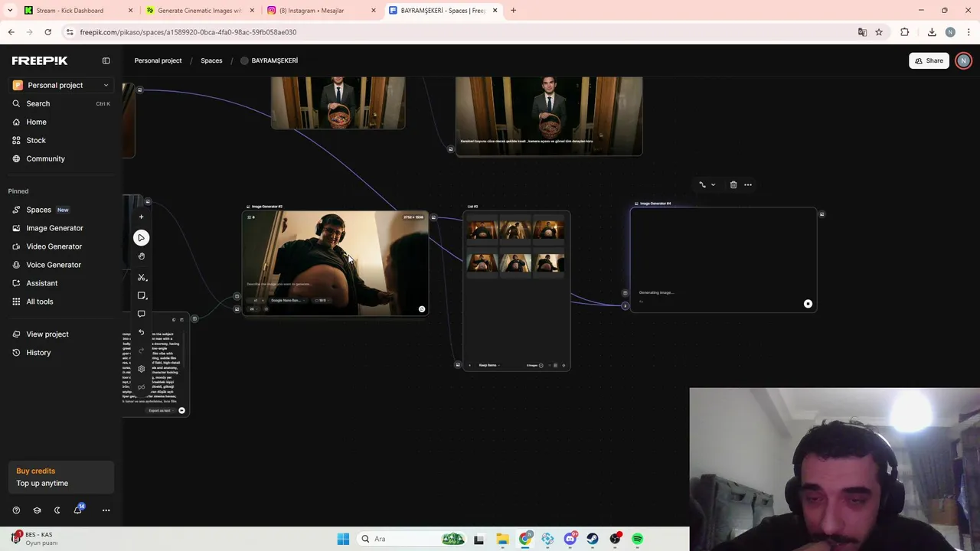980x551 pixels.
Task: Delete node with trash icon
Action: tap(733, 184)
